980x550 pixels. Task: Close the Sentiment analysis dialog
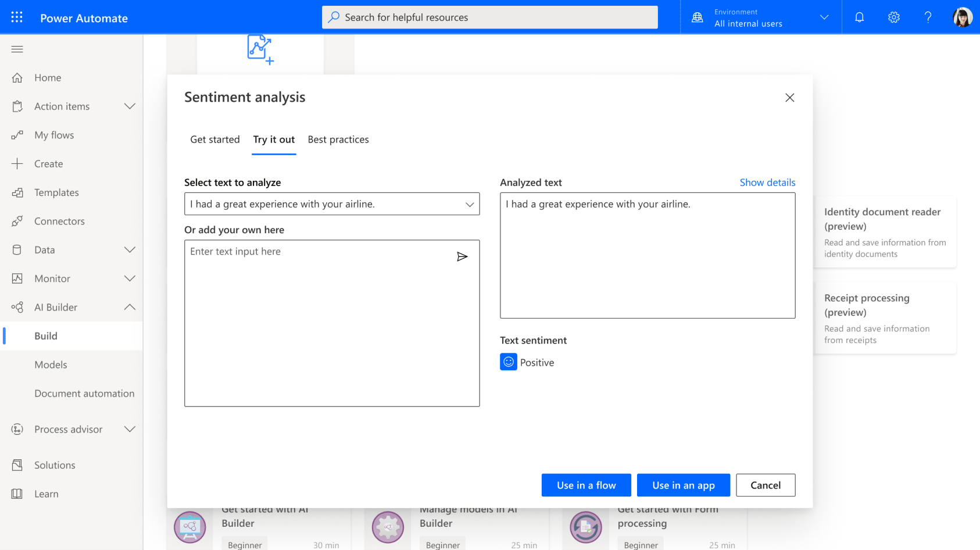pos(789,98)
